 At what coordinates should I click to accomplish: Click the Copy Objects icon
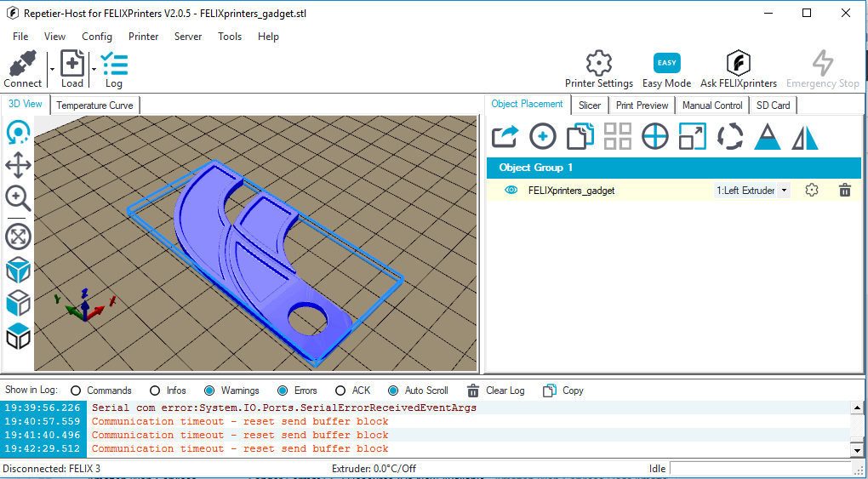click(x=580, y=136)
